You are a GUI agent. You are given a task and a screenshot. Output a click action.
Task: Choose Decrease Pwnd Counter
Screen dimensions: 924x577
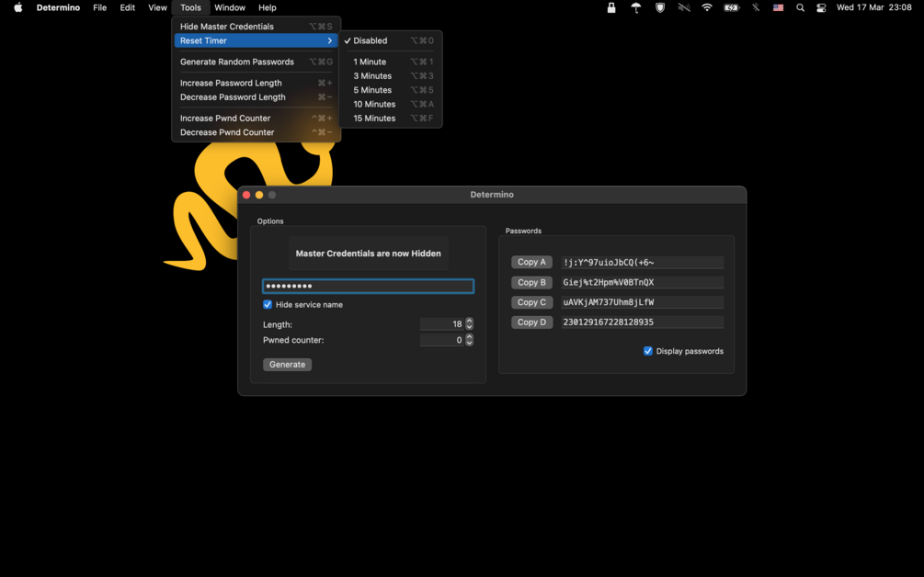pos(256,132)
